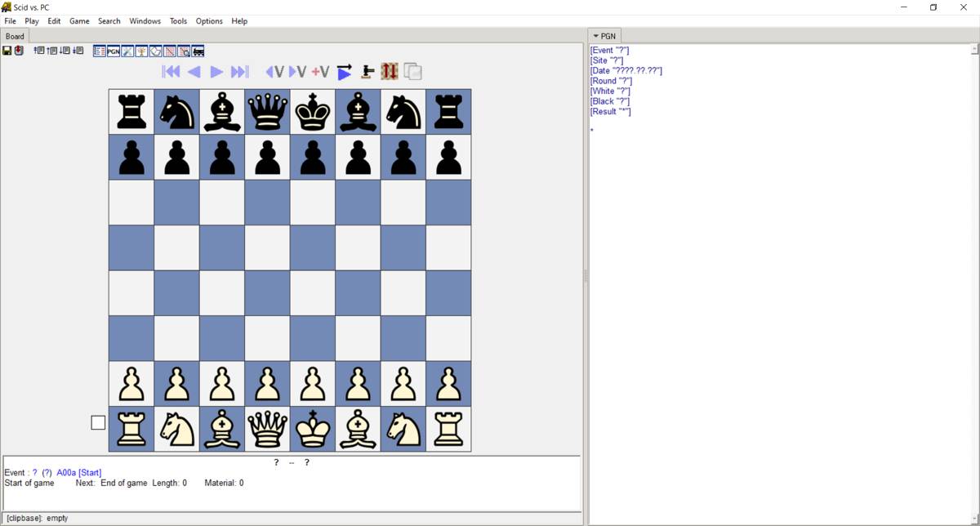
Task: Open the PGN window toolbar icon
Action: pyautogui.click(x=113, y=51)
